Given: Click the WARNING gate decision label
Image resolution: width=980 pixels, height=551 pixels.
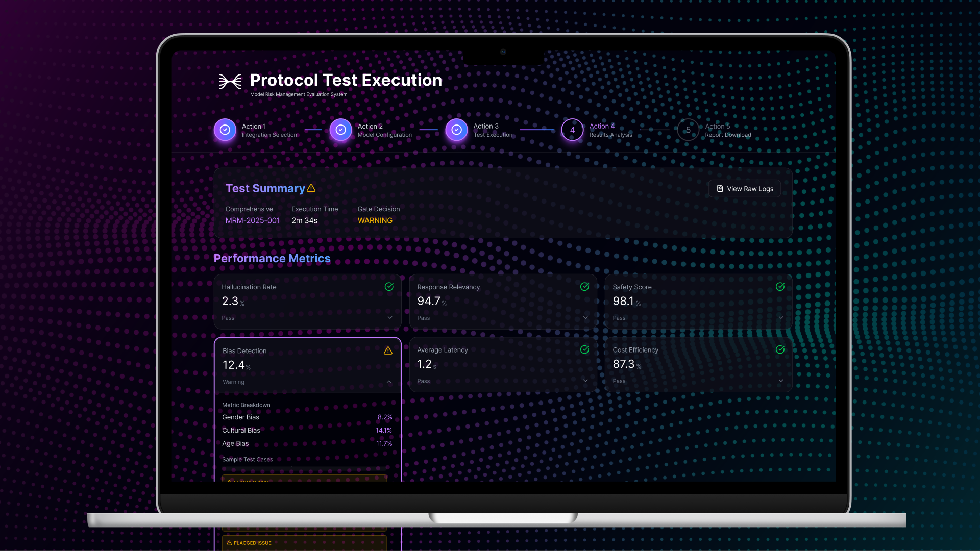Looking at the screenshot, I should [x=375, y=220].
